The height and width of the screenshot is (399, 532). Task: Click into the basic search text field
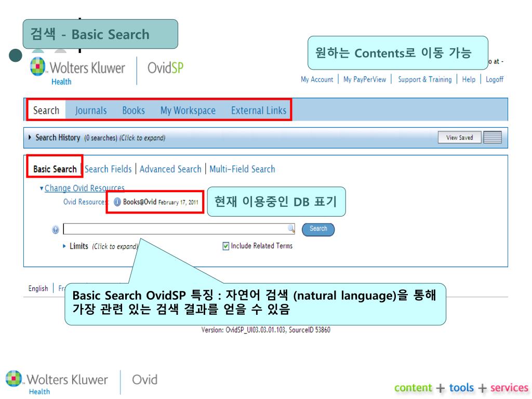pos(179,229)
